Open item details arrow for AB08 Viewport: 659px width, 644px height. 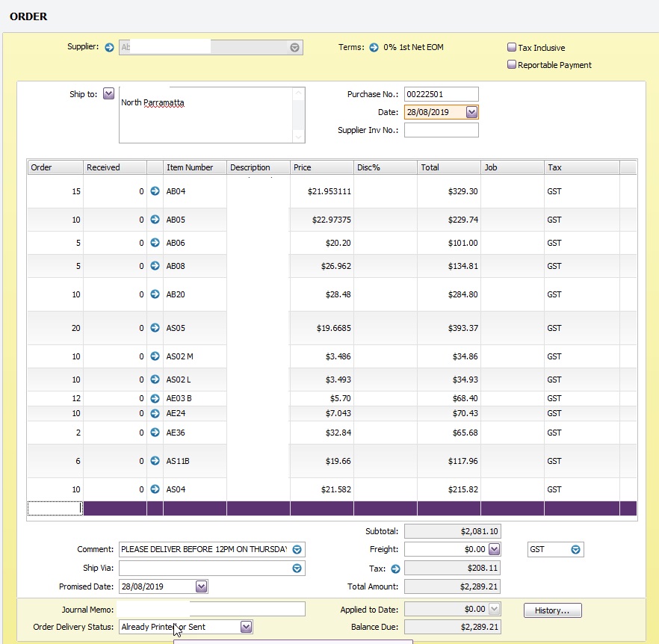(155, 266)
